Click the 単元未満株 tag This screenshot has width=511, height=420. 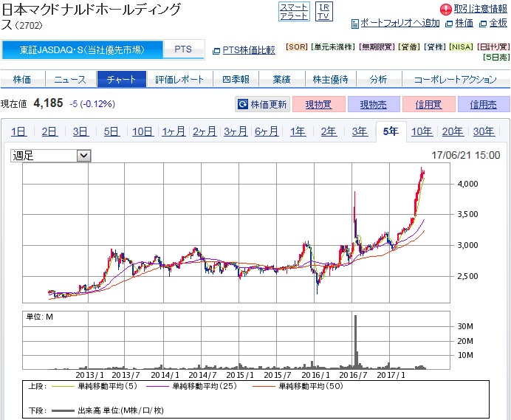point(333,47)
